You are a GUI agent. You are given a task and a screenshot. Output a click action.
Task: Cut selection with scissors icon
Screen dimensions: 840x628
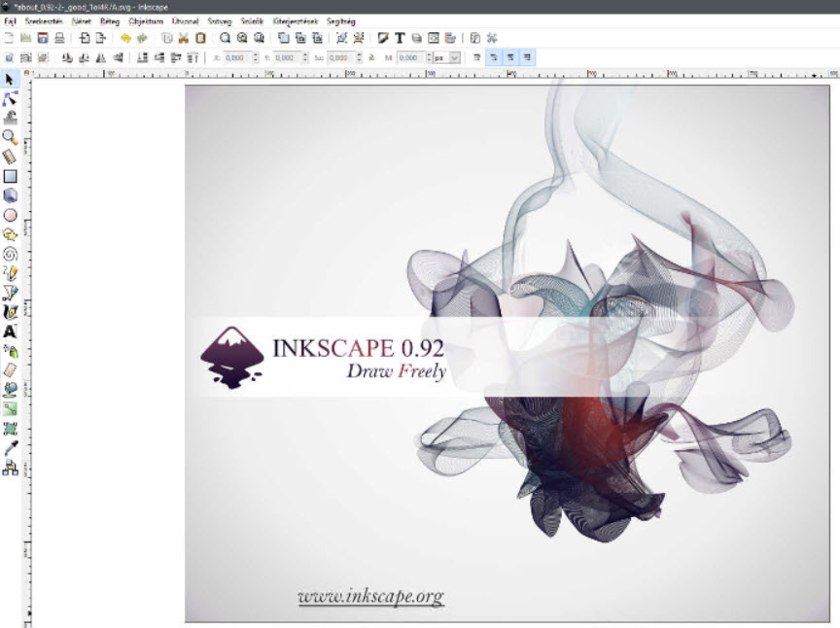tap(183, 38)
